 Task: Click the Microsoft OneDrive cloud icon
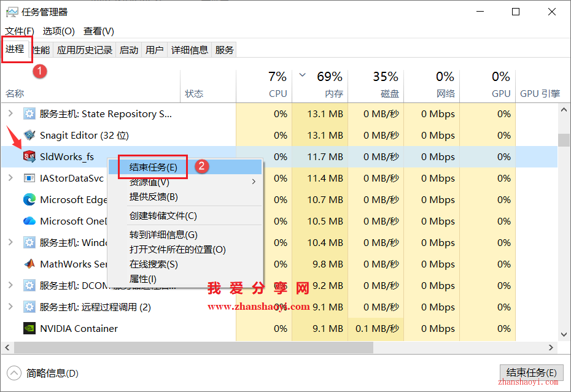click(x=29, y=221)
